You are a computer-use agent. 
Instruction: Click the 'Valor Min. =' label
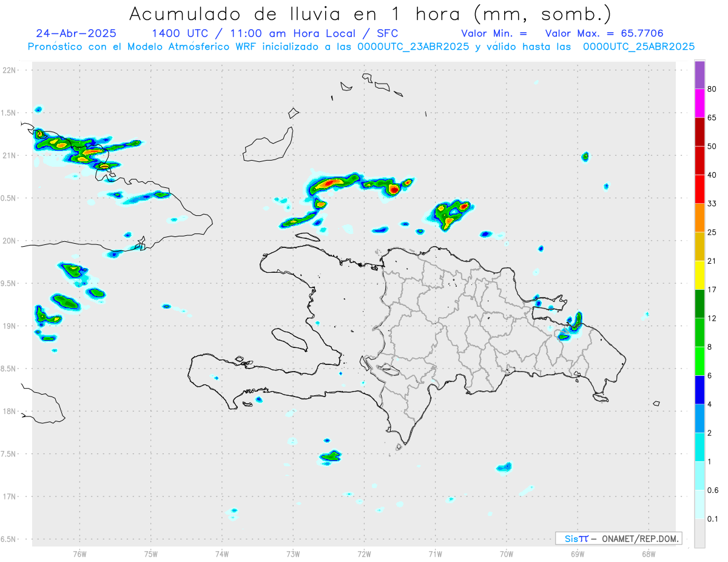(x=494, y=33)
